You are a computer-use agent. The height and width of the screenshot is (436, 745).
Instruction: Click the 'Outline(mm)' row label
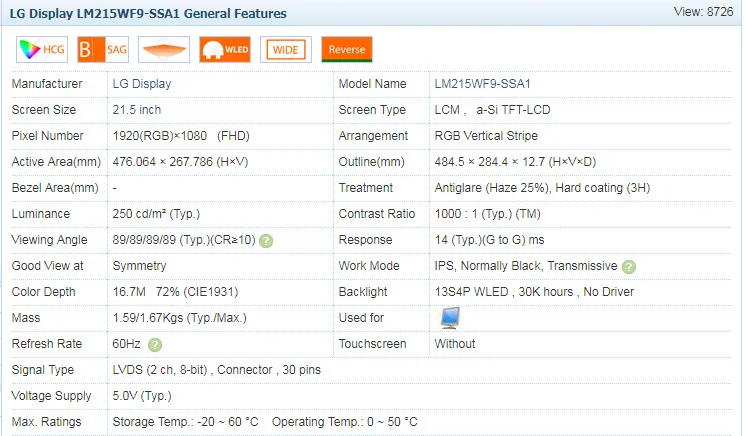[372, 162]
